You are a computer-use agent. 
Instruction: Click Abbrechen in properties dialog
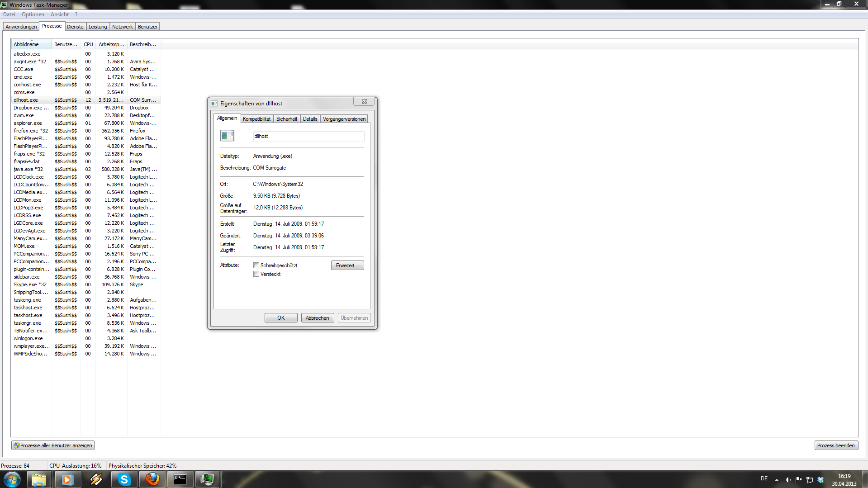pyautogui.click(x=318, y=318)
